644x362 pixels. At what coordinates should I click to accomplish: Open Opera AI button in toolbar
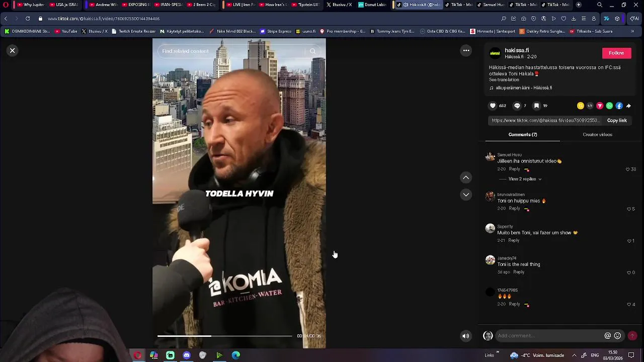pyautogui.click(x=634, y=19)
